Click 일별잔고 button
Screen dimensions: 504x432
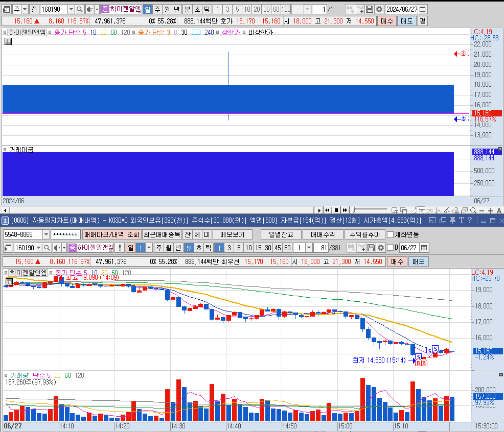tap(281, 235)
